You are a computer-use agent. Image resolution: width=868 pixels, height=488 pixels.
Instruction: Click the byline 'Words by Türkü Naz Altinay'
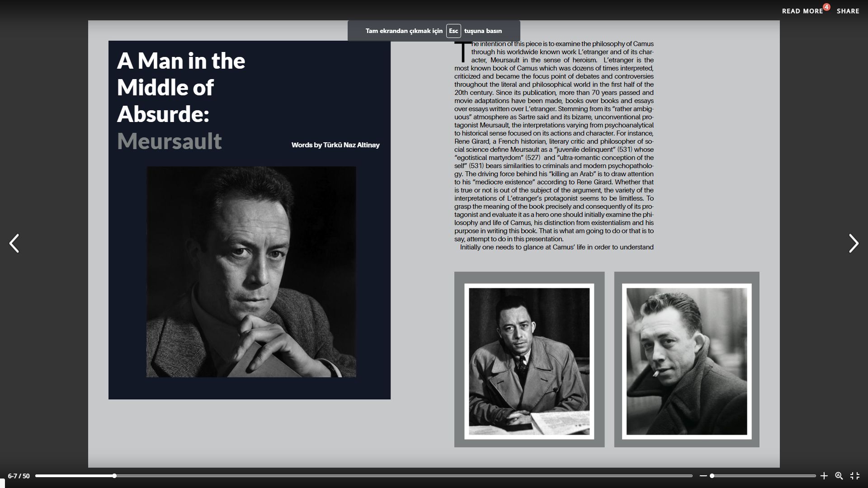click(335, 145)
